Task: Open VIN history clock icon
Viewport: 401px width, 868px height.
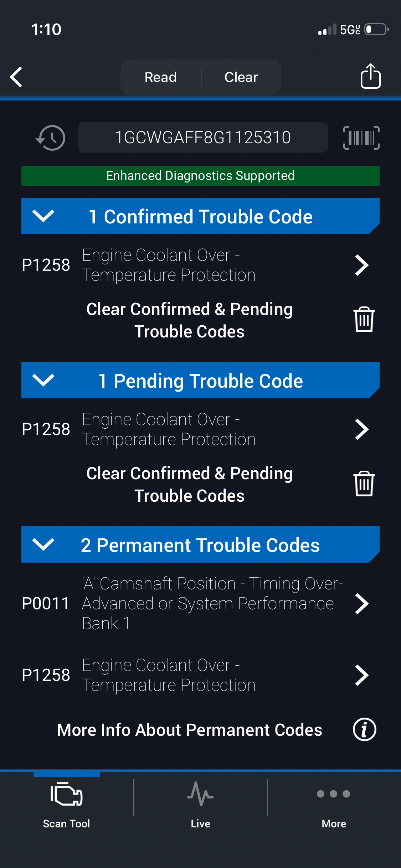Action: [x=51, y=138]
